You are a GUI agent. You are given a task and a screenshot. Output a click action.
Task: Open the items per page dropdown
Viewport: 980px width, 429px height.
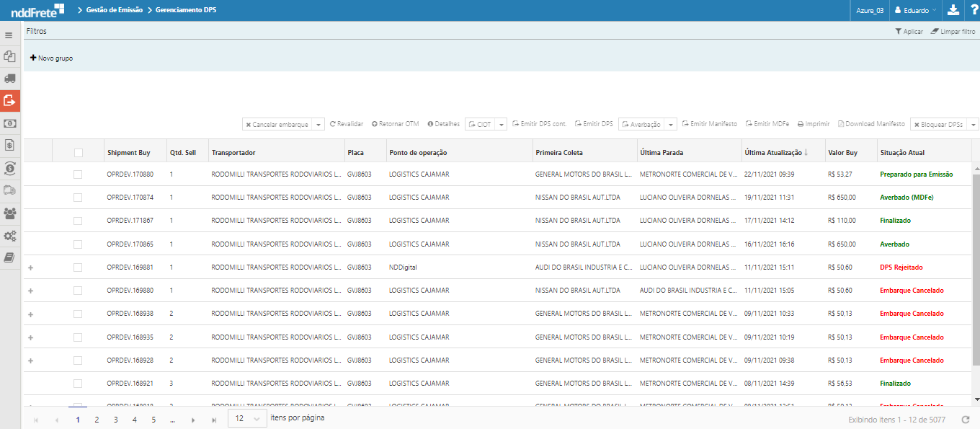point(247,419)
